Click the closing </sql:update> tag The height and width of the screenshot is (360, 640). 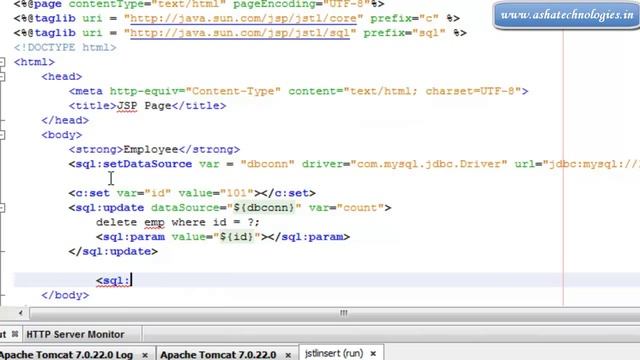point(113,251)
